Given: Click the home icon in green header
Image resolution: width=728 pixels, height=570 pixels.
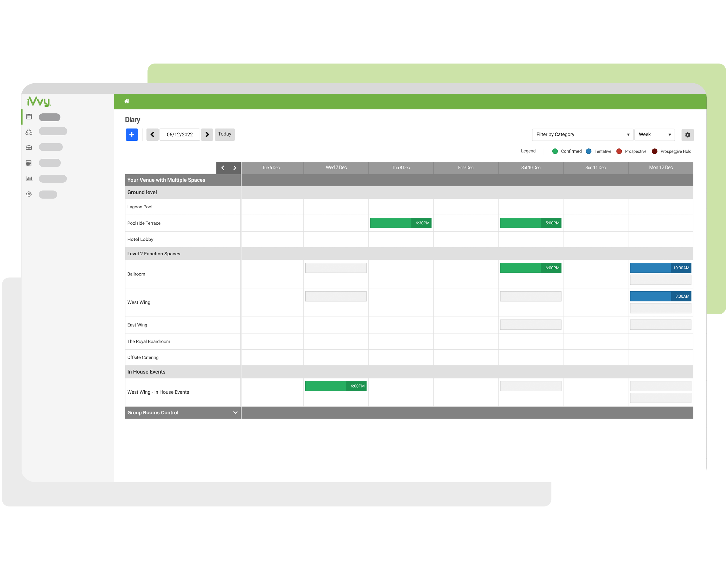Looking at the screenshot, I should point(127,101).
